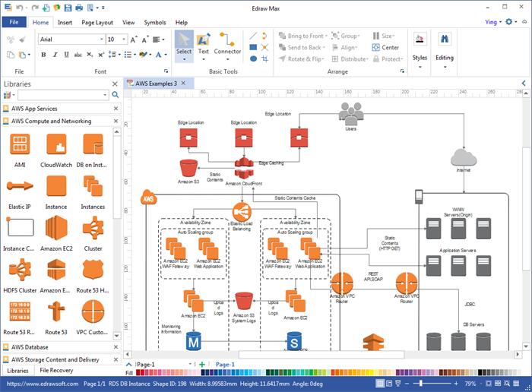Click the library search magnifier icon

(116, 95)
